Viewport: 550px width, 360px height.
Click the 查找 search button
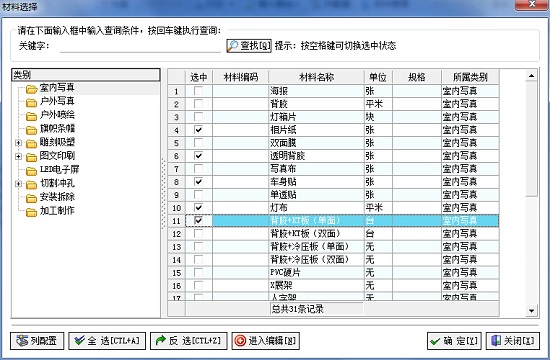(x=249, y=46)
